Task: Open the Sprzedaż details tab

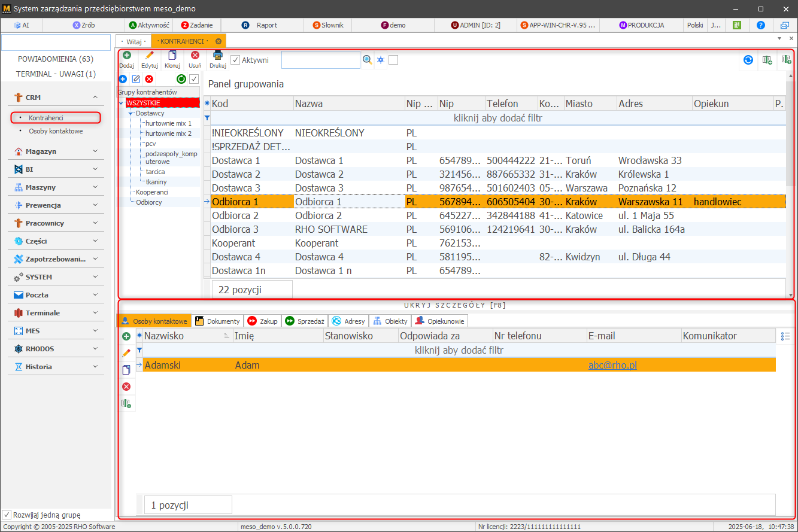Action: pyautogui.click(x=305, y=321)
